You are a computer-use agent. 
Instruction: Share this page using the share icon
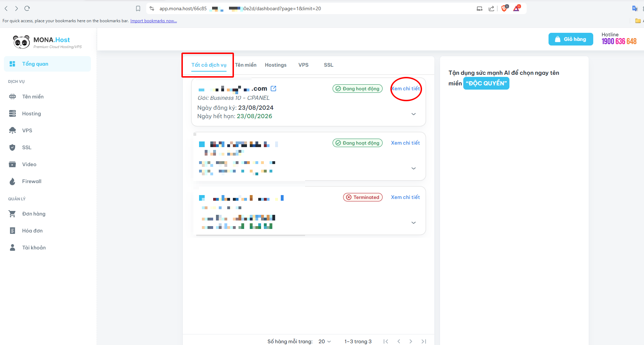[x=491, y=8]
